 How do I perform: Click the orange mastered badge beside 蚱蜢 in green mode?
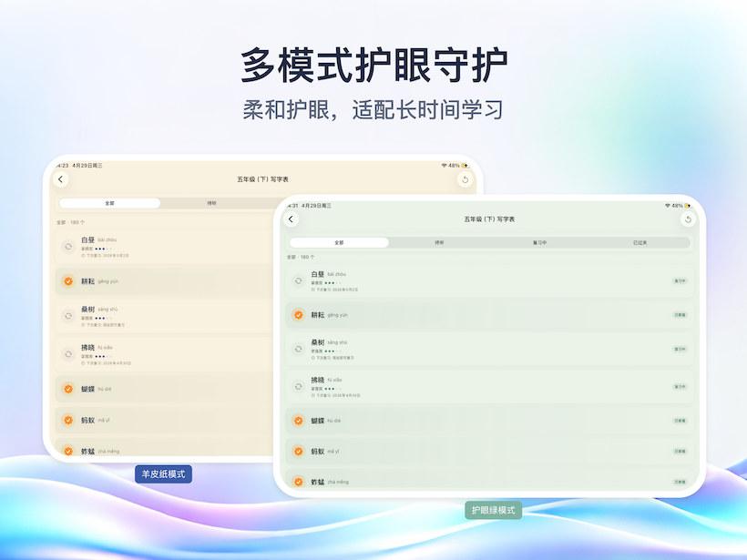click(x=298, y=482)
